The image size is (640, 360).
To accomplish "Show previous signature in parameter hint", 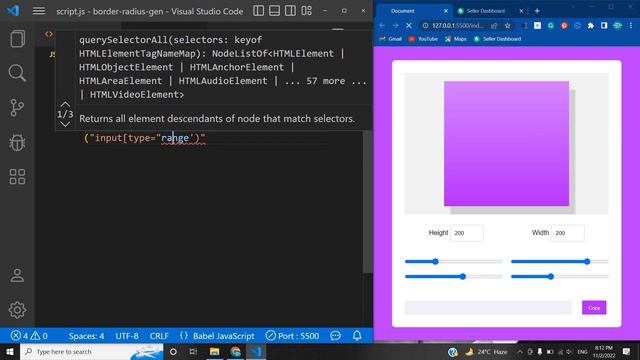I will click(65, 104).
